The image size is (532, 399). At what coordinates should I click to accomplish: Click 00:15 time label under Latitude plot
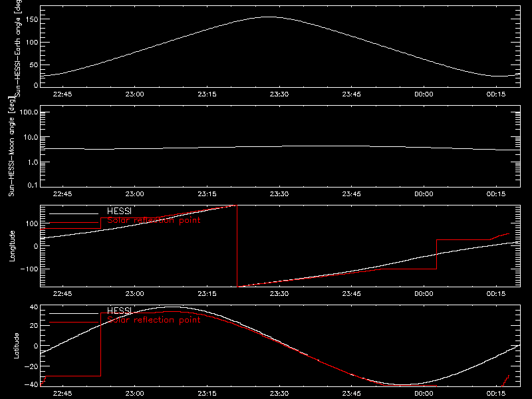496,394
